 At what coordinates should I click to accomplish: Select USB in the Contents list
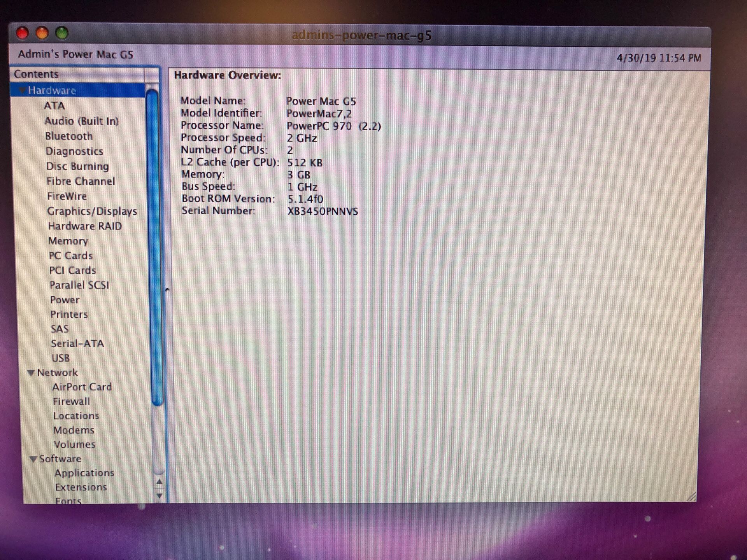61,358
